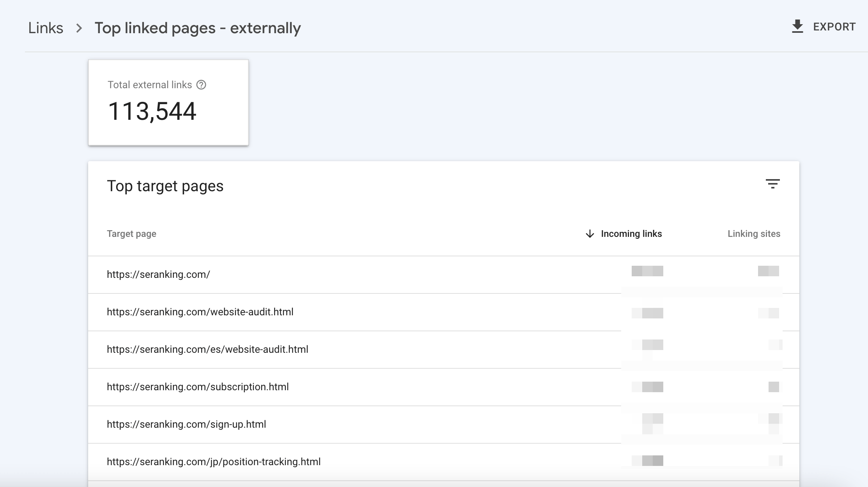Click the Total external links label
This screenshot has width=868, height=487.
(x=150, y=85)
